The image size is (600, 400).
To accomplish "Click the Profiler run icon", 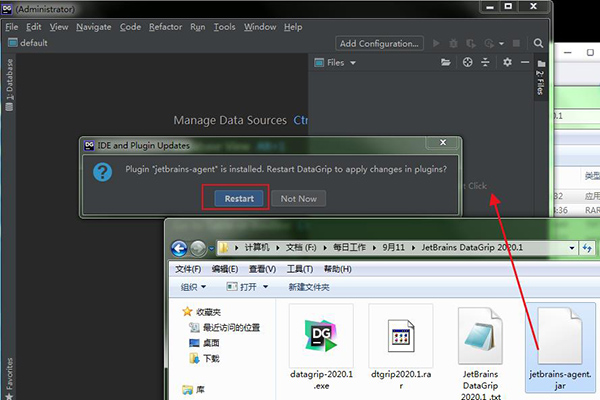I will pos(489,43).
